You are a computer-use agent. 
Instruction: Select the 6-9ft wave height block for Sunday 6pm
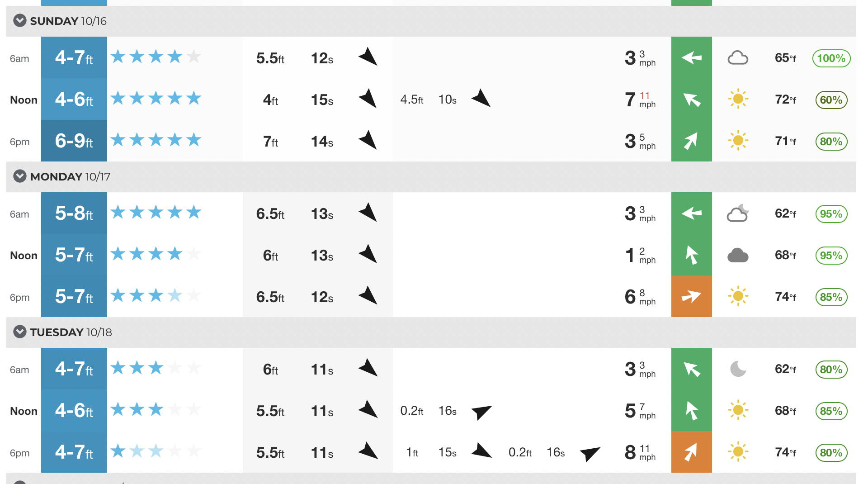(x=74, y=141)
